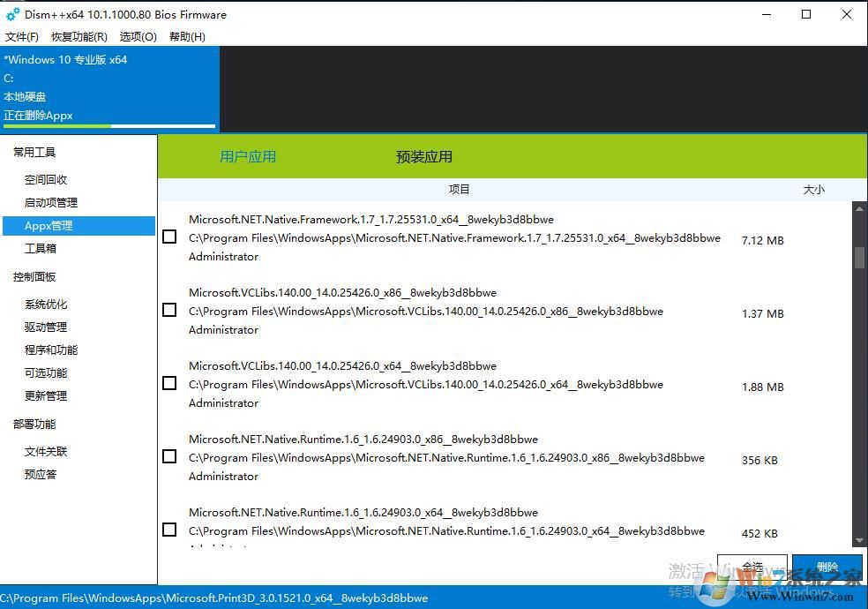Switch to the 用户应用 tab
Screen dimensions: 868x609
(x=248, y=157)
